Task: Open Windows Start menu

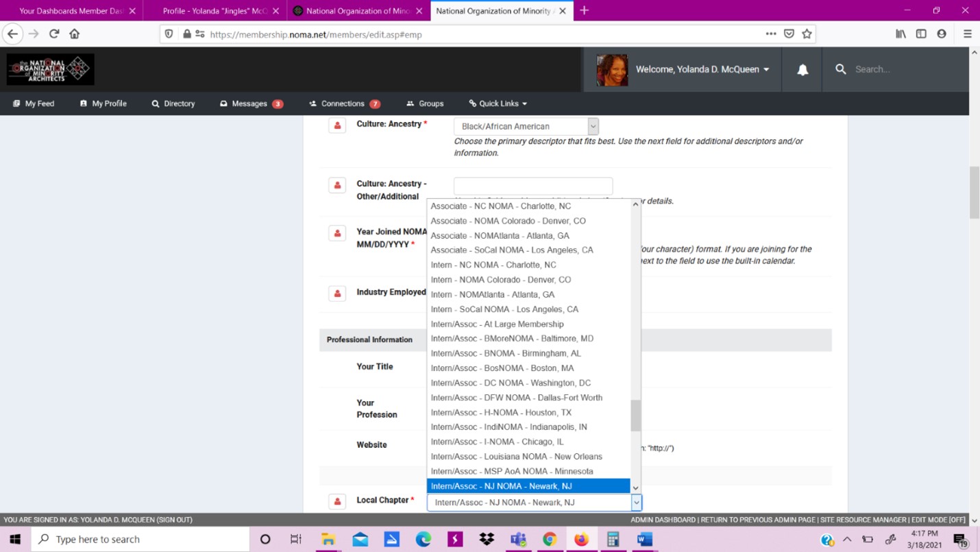Action: click(15, 539)
